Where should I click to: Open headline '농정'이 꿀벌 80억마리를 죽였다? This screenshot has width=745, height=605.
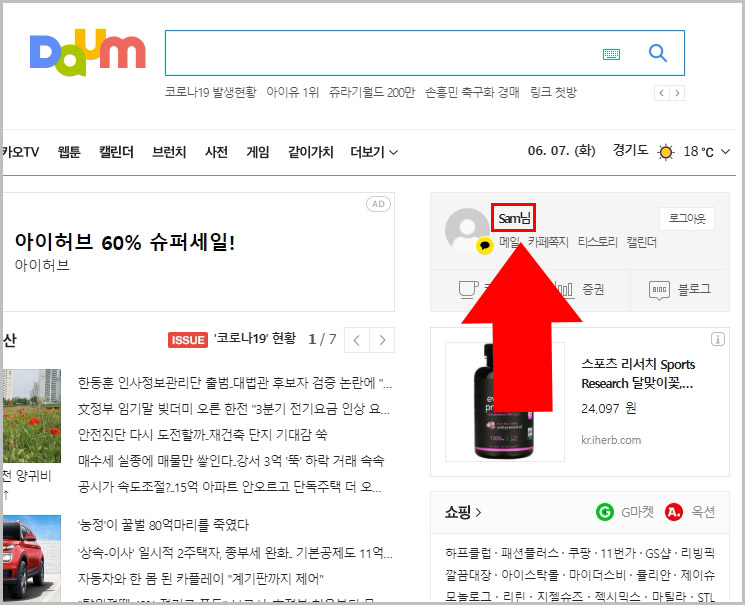pos(163,525)
